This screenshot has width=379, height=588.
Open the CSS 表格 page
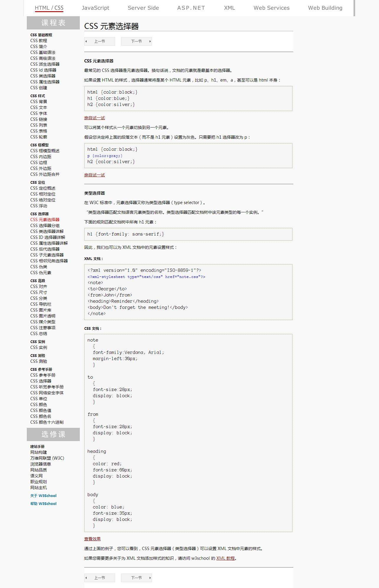(x=39, y=131)
